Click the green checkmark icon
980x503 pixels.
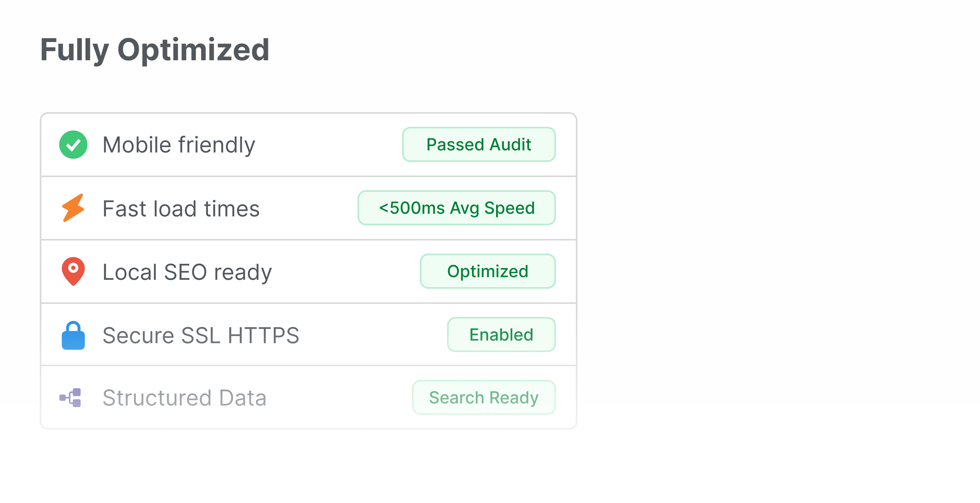tap(73, 145)
